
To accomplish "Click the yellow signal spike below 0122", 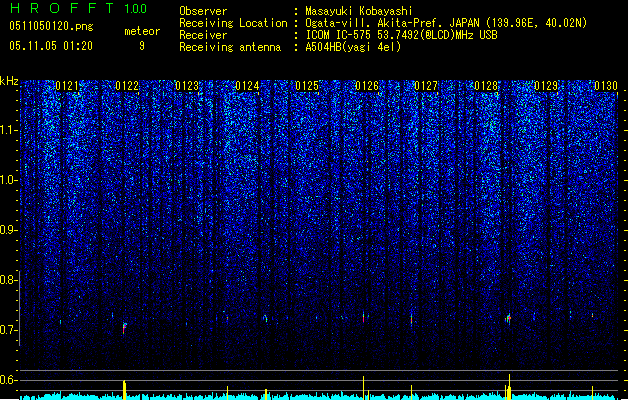I will point(124,389).
